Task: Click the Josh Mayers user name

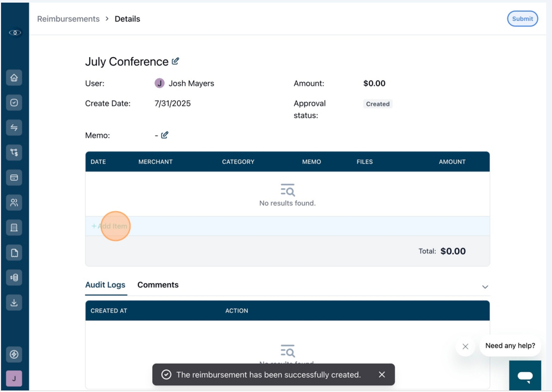Action: [191, 83]
